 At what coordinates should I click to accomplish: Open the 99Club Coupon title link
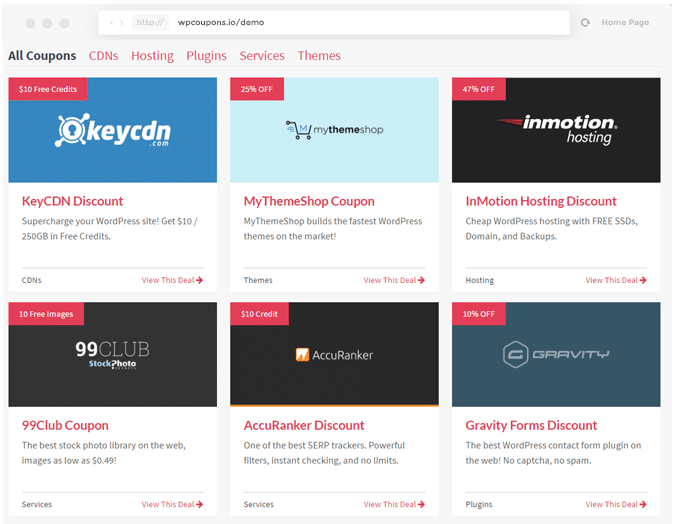click(65, 426)
